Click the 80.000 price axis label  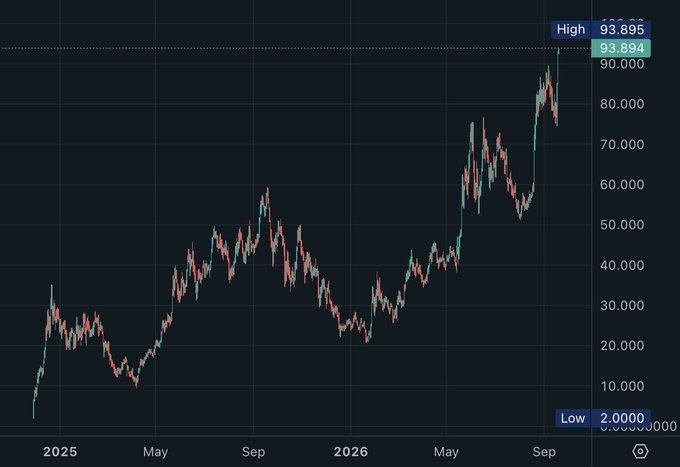tap(622, 104)
